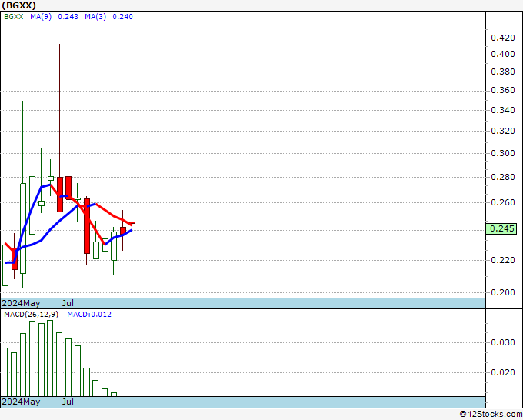Click the large red candle below 0.260
This screenshot has width=523, height=420.
[87, 226]
